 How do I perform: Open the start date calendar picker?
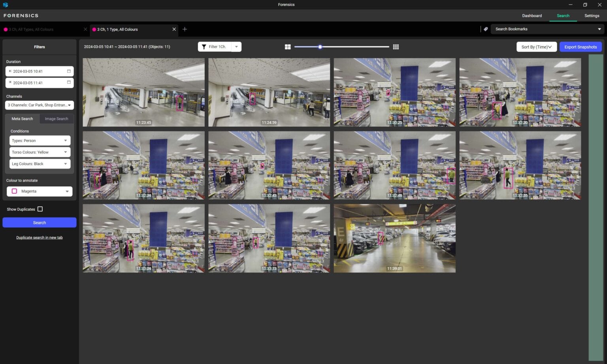tap(70, 71)
